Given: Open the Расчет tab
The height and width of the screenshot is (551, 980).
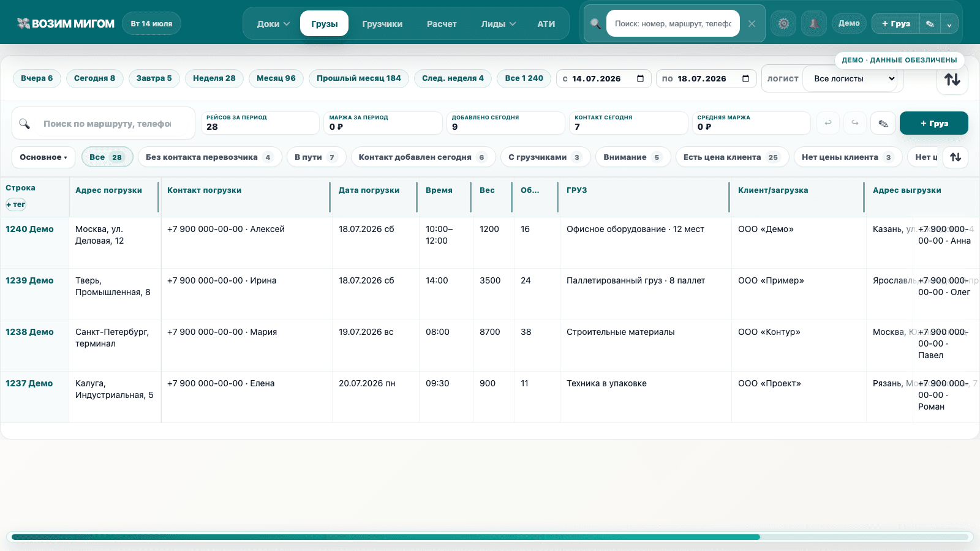Looking at the screenshot, I should [x=442, y=24].
